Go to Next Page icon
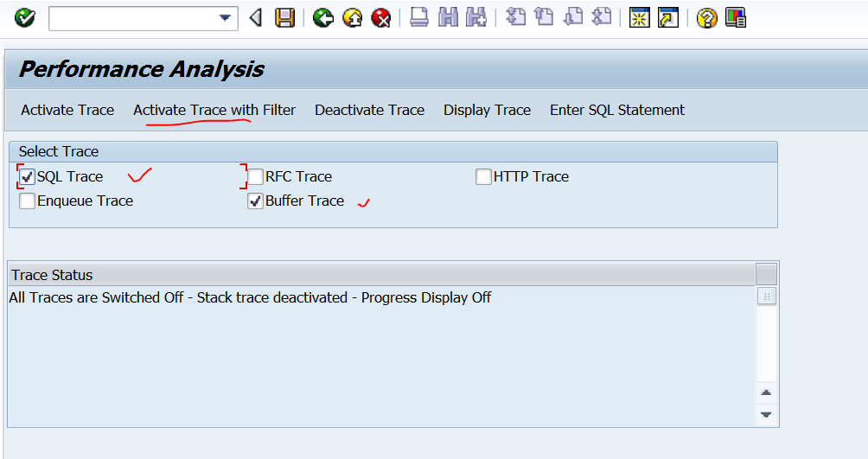868x459 pixels. point(573,17)
